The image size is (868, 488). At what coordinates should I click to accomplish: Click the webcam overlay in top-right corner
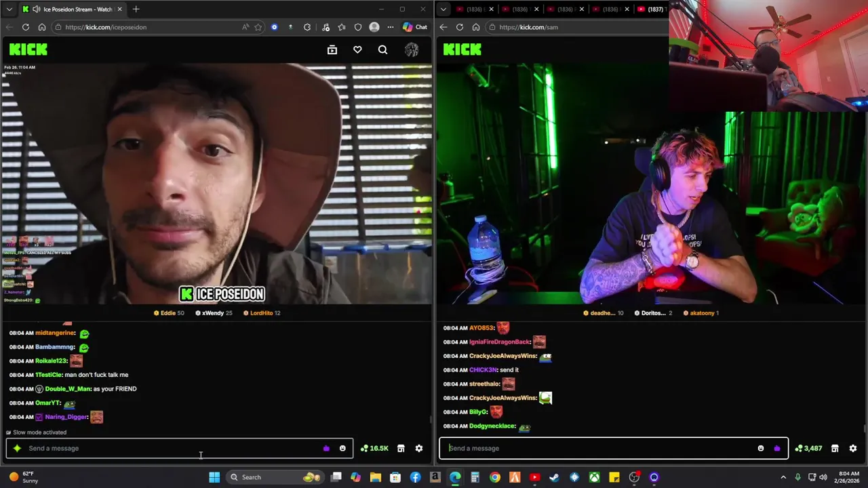[768, 56]
